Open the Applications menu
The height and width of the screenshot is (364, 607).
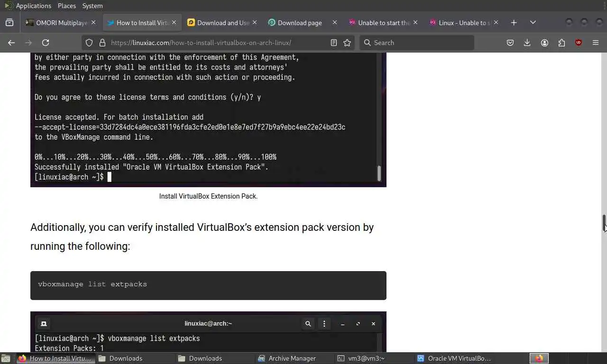point(33,6)
